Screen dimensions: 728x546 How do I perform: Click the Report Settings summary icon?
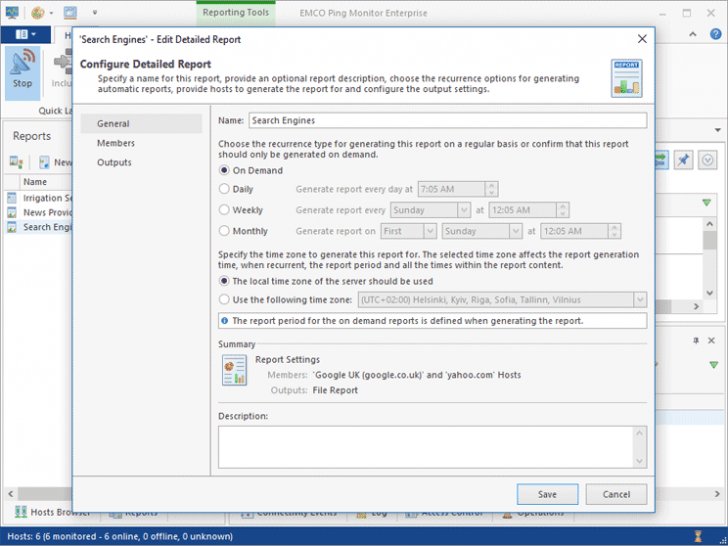(x=234, y=370)
